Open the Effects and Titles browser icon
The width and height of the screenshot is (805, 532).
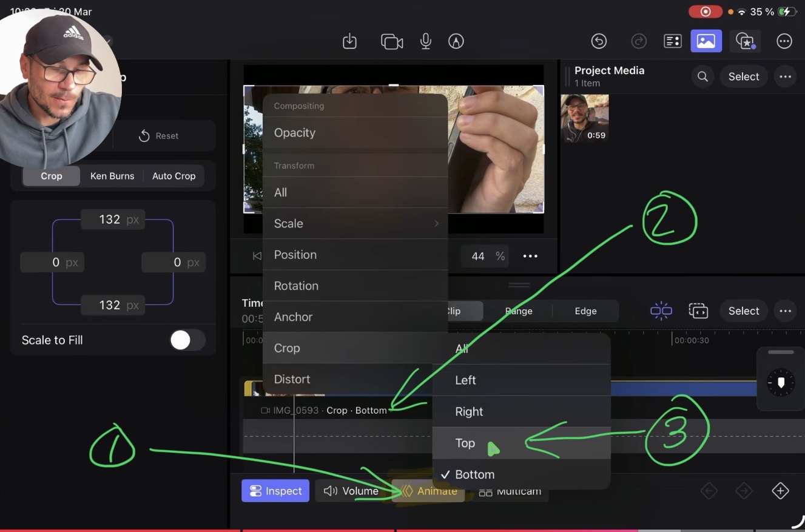point(745,41)
